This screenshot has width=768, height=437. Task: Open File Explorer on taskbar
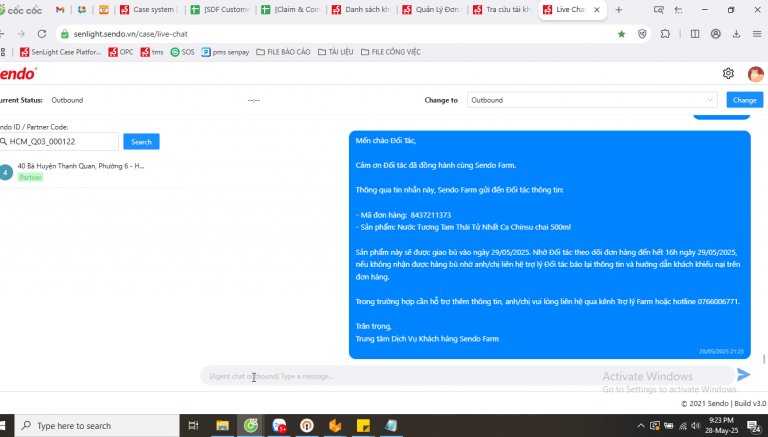222,425
